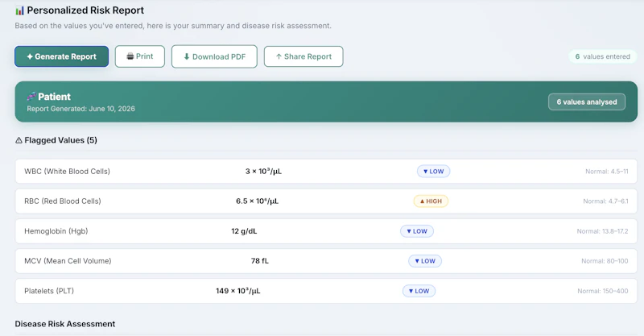
Task: Click 'Normal: 150–400' reference range
Action: (x=602, y=291)
